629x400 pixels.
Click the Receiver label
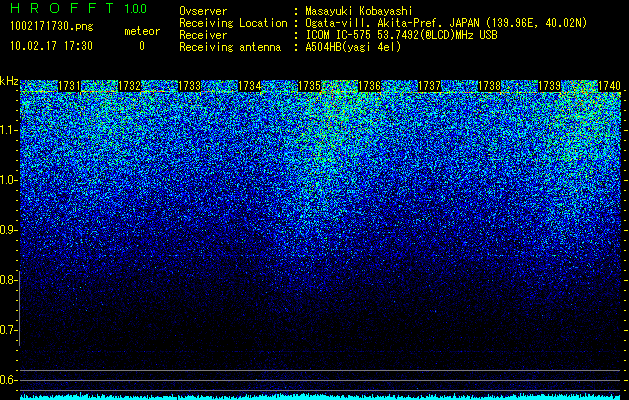tap(203, 35)
